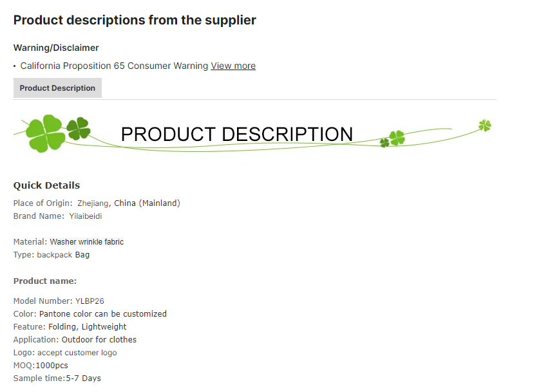Click the "Product name:" label

tap(45, 281)
